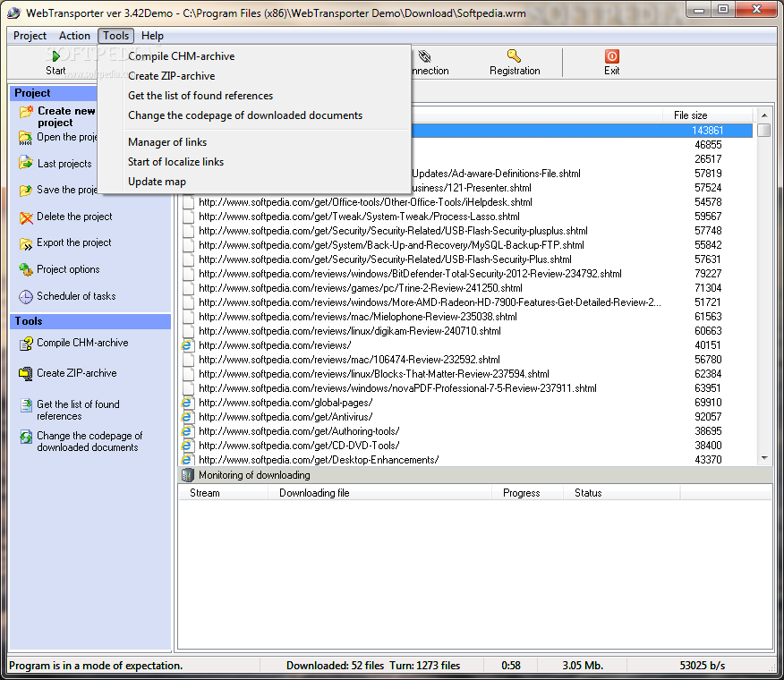The height and width of the screenshot is (680, 784).
Task: Select the novaPDF-Professional-7-5-Review row
Action: [x=466, y=388]
